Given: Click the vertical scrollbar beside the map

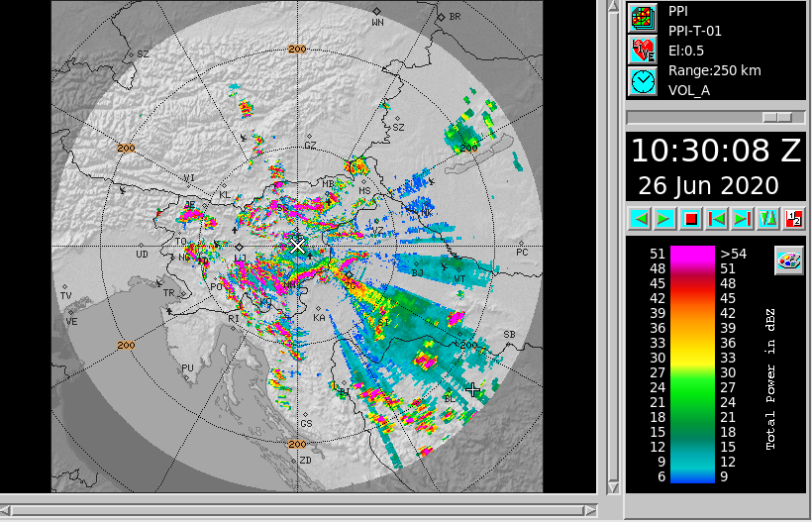Looking at the screenshot, I should [x=613, y=248].
